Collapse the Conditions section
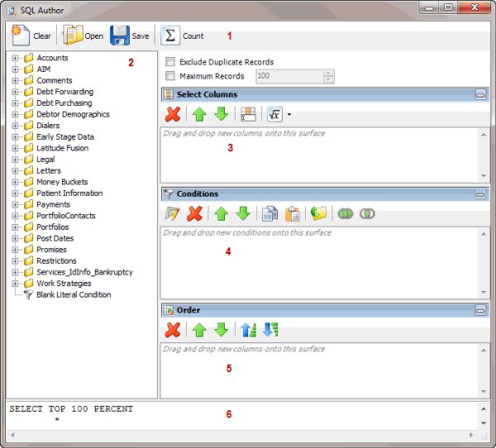496x448 pixels. pyautogui.click(x=480, y=194)
